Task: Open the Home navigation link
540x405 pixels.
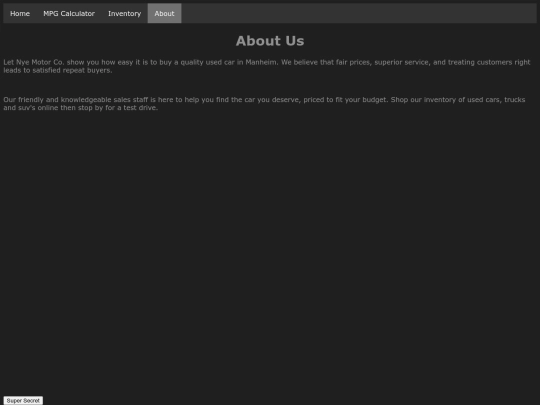Action: 20,13
